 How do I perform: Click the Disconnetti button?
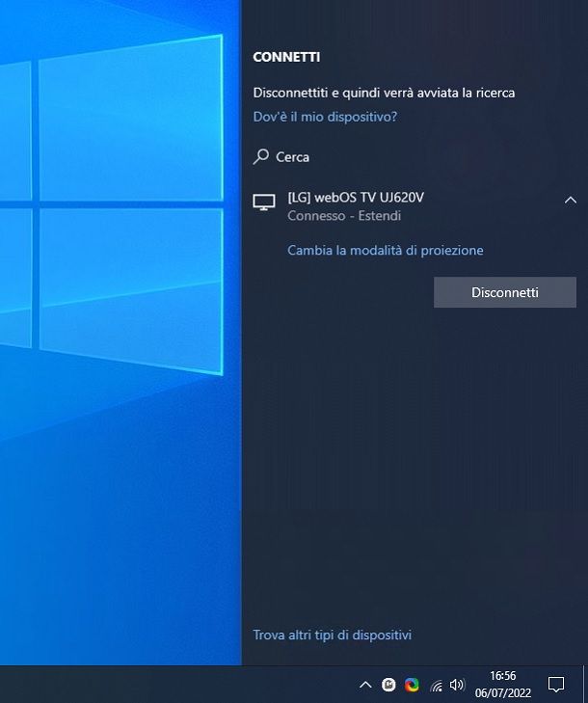(x=505, y=292)
